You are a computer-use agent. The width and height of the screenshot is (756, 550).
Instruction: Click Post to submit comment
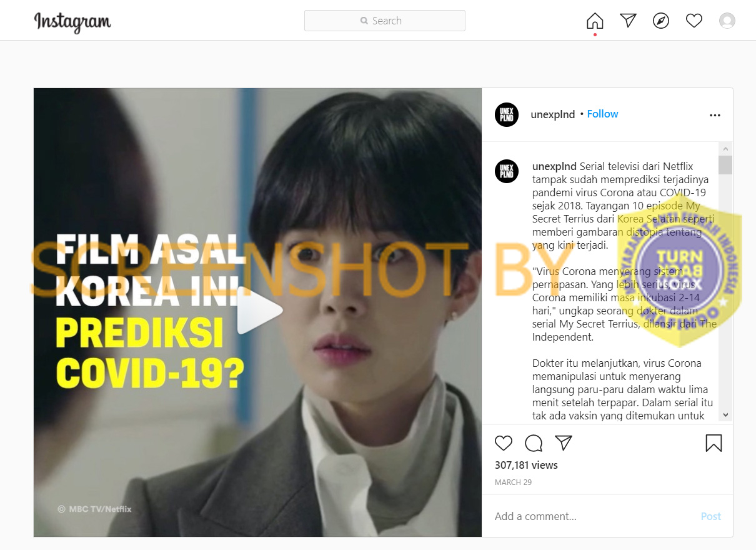point(711,516)
